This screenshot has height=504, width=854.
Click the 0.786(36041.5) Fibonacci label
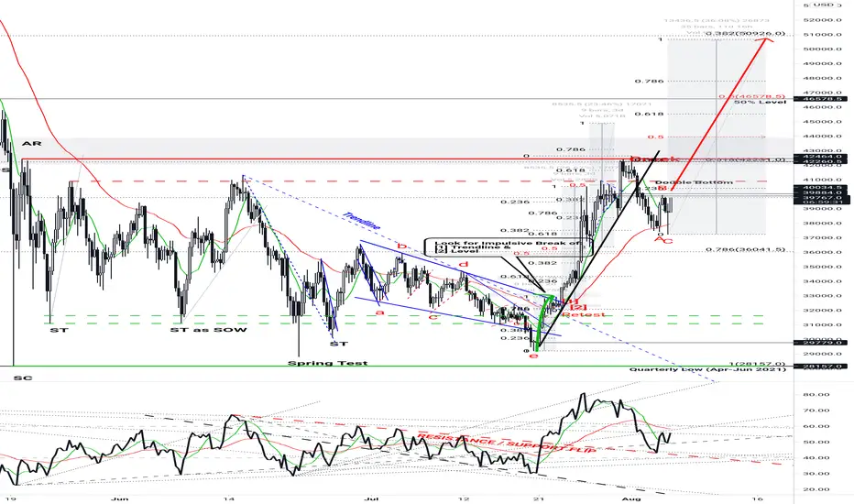pos(746,249)
